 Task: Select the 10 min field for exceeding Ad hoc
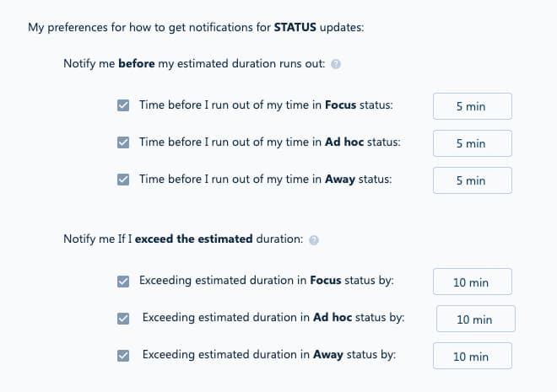click(x=476, y=319)
